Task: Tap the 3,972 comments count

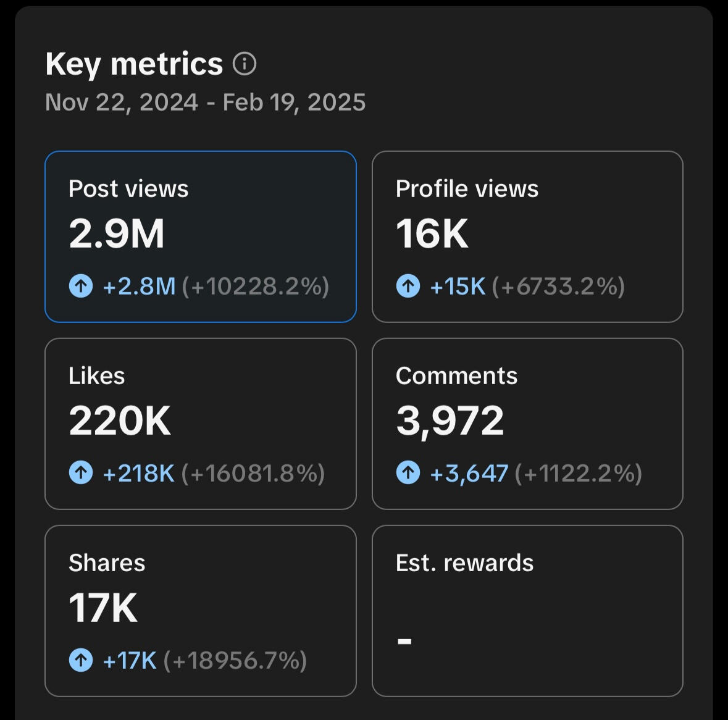Action: (x=450, y=421)
